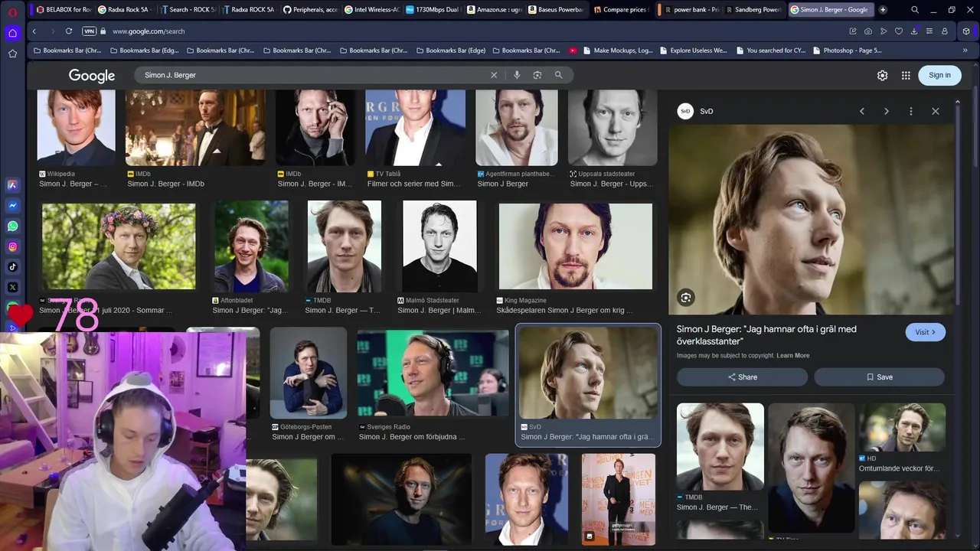Open the Göteborgs-Posten image result
This screenshot has width=980, height=551.
[309, 373]
